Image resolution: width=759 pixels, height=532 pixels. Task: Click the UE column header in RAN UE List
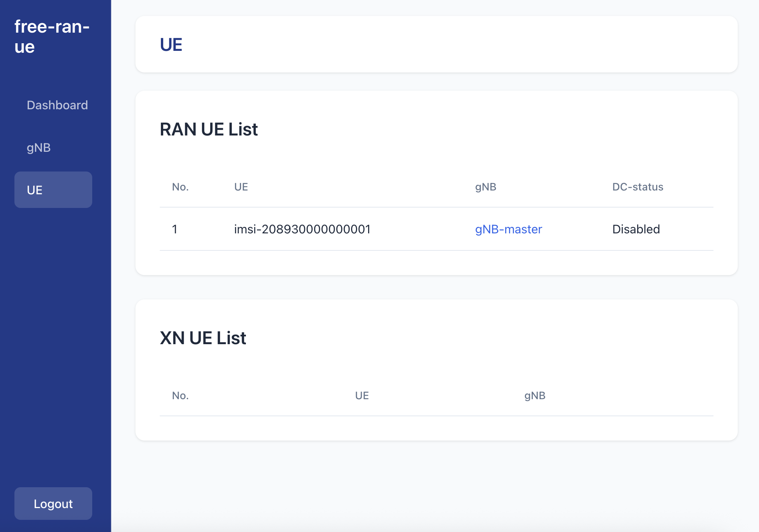pyautogui.click(x=241, y=187)
